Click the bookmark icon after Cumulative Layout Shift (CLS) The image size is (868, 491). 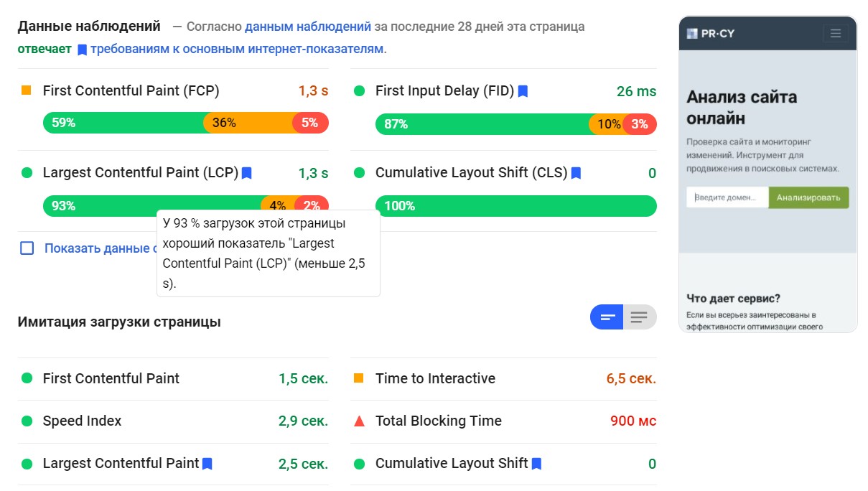[576, 173]
